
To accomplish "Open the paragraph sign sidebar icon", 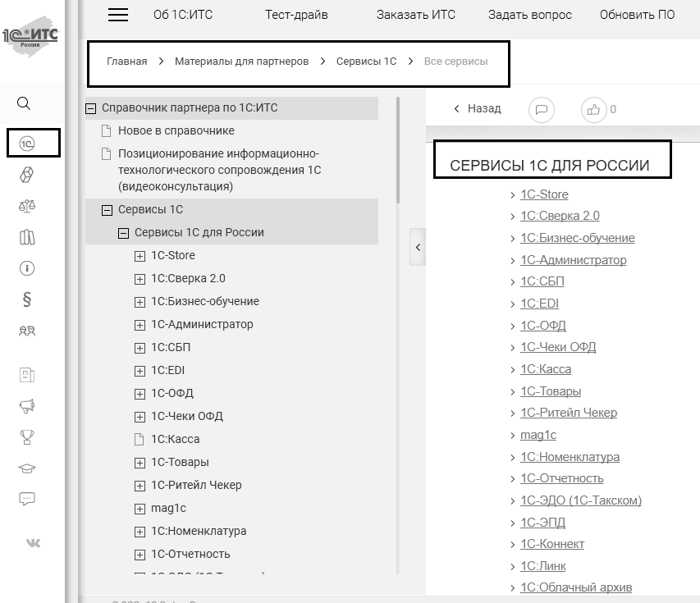I will [x=27, y=299].
